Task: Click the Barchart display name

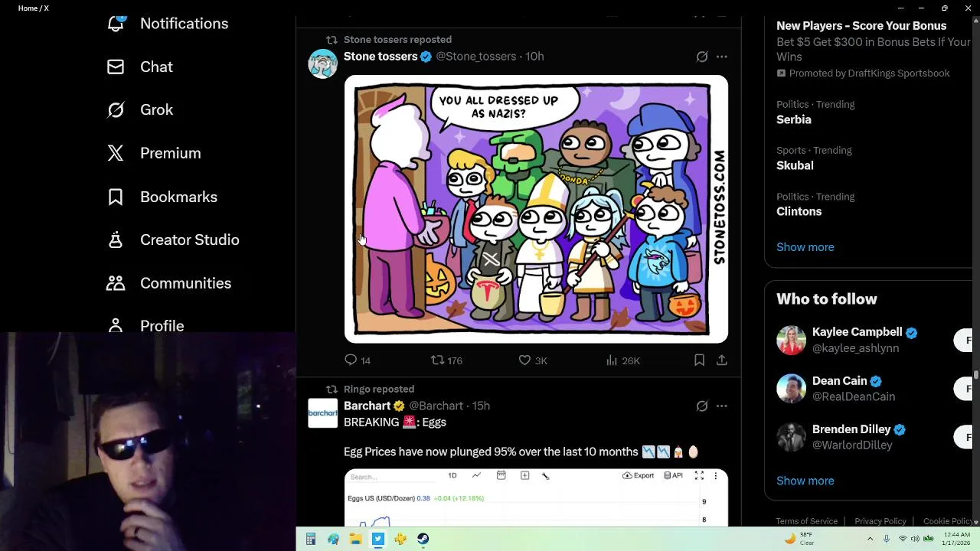Action: click(x=367, y=406)
